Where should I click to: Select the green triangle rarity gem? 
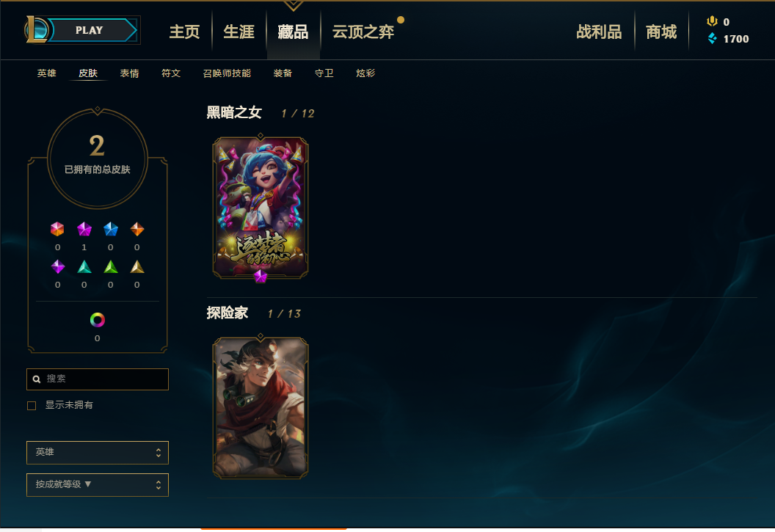pos(110,267)
